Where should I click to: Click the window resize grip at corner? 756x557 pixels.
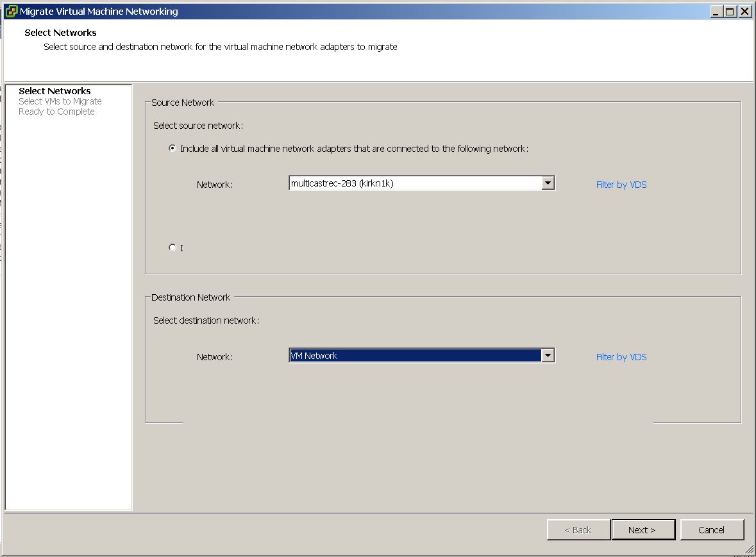coord(749,549)
